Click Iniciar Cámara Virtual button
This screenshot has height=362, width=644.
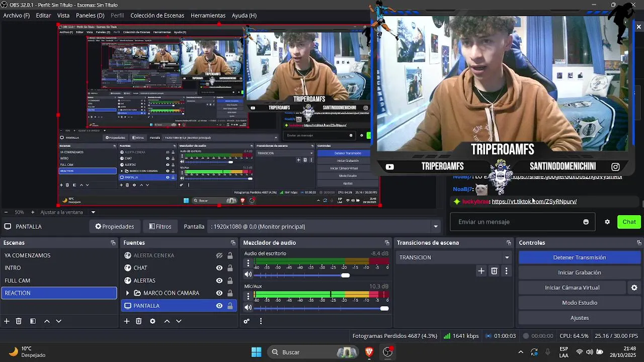click(x=572, y=288)
